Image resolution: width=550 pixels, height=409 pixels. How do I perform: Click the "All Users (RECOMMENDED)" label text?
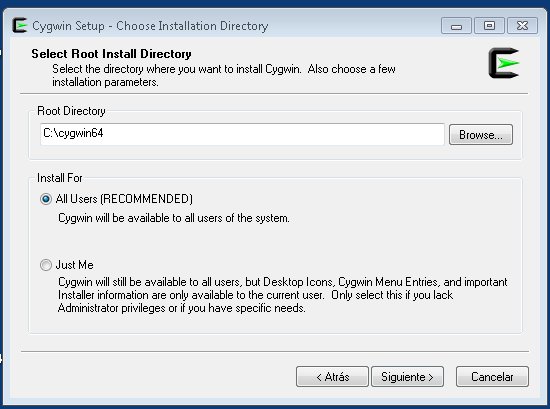pyautogui.click(x=124, y=199)
